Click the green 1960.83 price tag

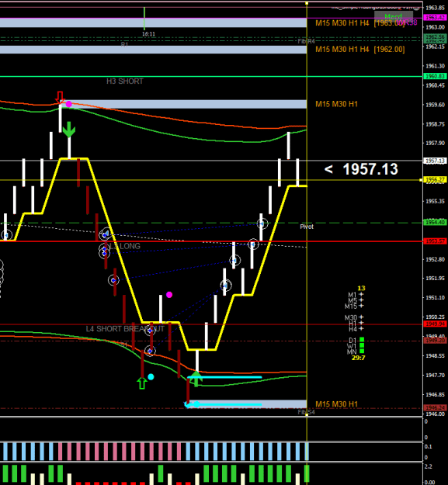point(435,76)
